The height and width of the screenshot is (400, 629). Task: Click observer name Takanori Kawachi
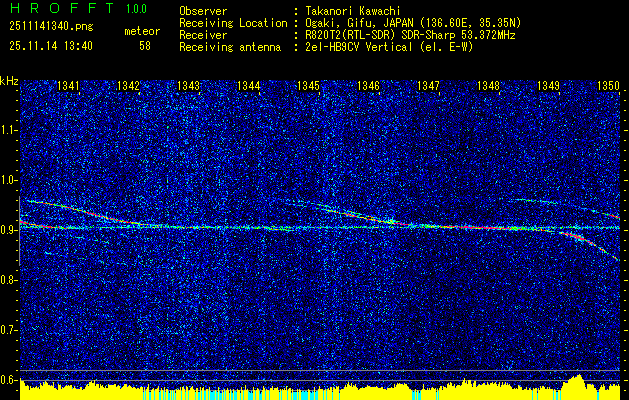point(352,11)
